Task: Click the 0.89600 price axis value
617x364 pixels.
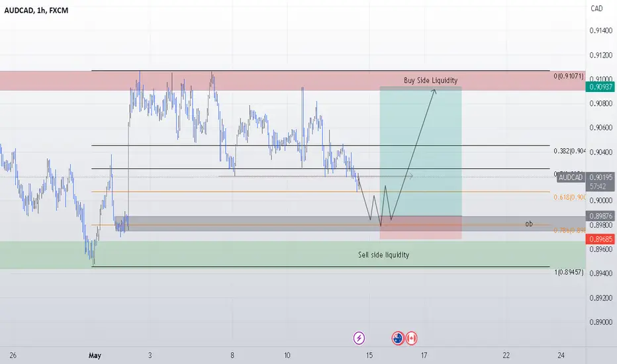Action: pyautogui.click(x=601, y=249)
